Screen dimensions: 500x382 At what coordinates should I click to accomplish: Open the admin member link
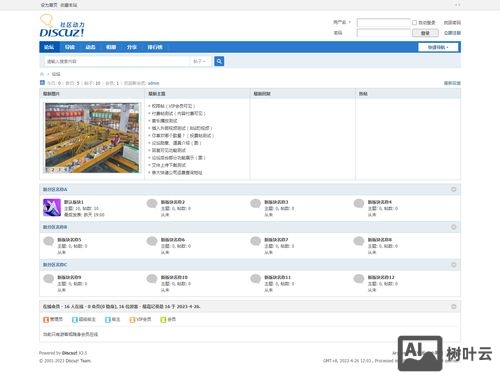153,83
